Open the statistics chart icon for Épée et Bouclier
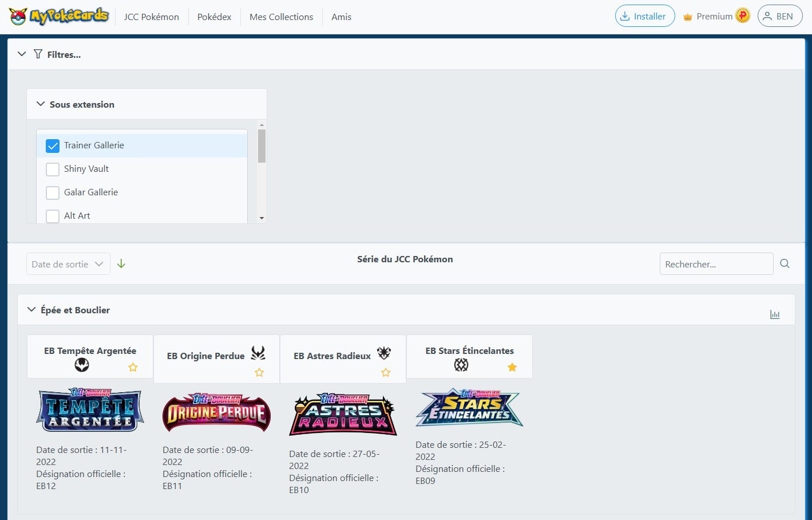The height and width of the screenshot is (520, 812). (775, 314)
